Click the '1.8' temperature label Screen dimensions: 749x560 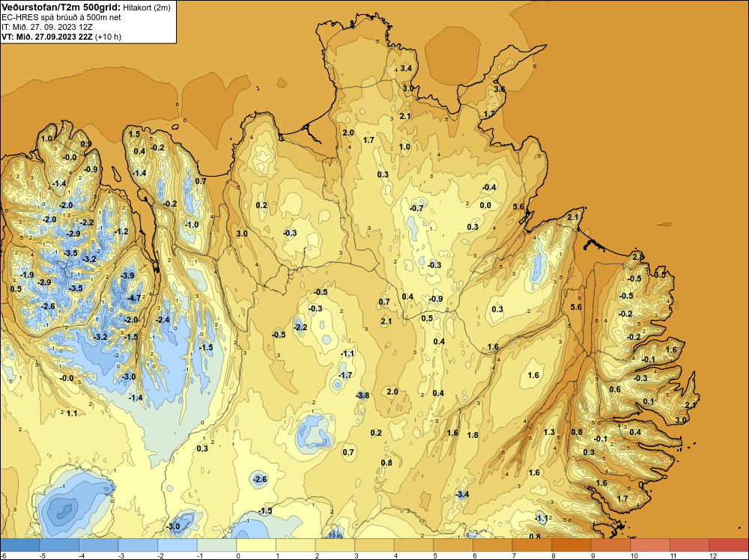473,435
